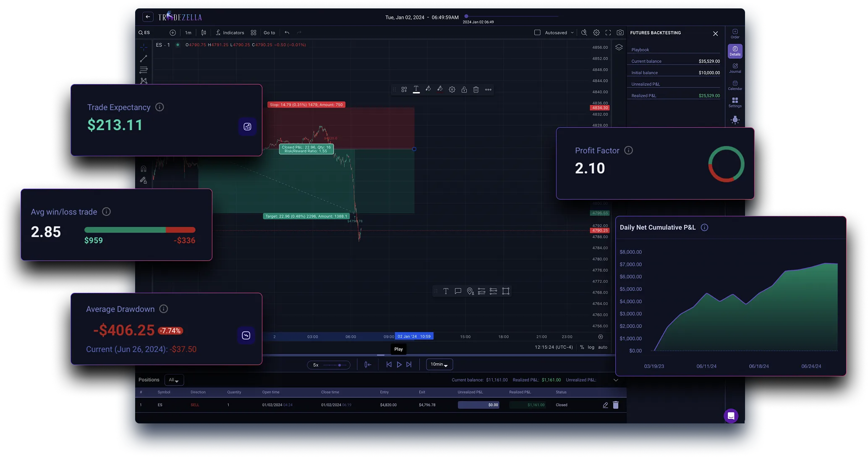This screenshot has height=457, width=868.
Task: Open the Order panel in right sidebar
Action: [735, 34]
